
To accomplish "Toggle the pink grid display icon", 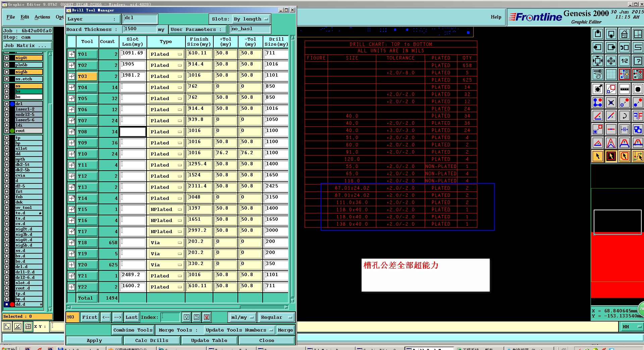I will click(611, 74).
